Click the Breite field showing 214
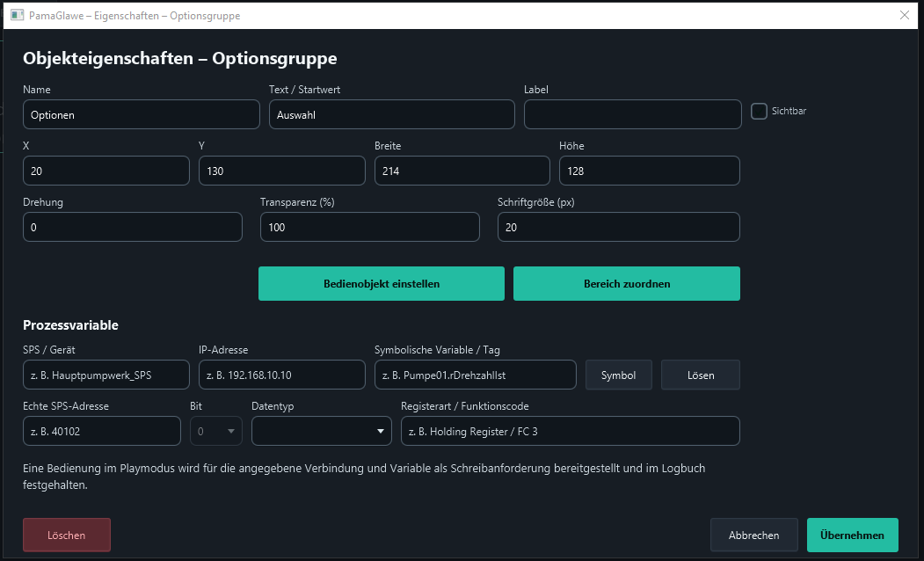This screenshot has height=561, width=924. pyautogui.click(x=462, y=171)
